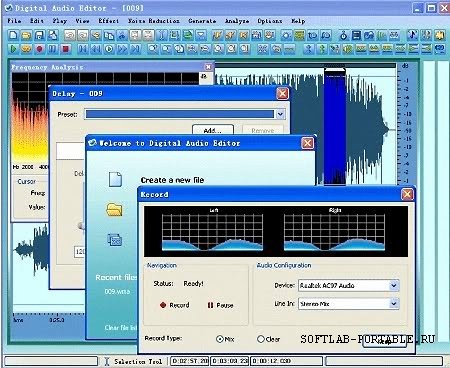
Task: Click the delay slider thumb in Delay dialog
Action: pos(81,226)
